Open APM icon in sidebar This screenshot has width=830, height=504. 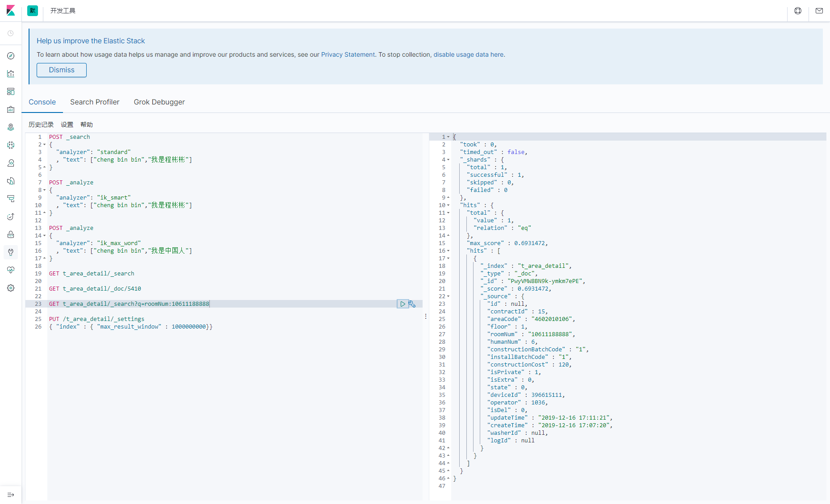(x=11, y=199)
